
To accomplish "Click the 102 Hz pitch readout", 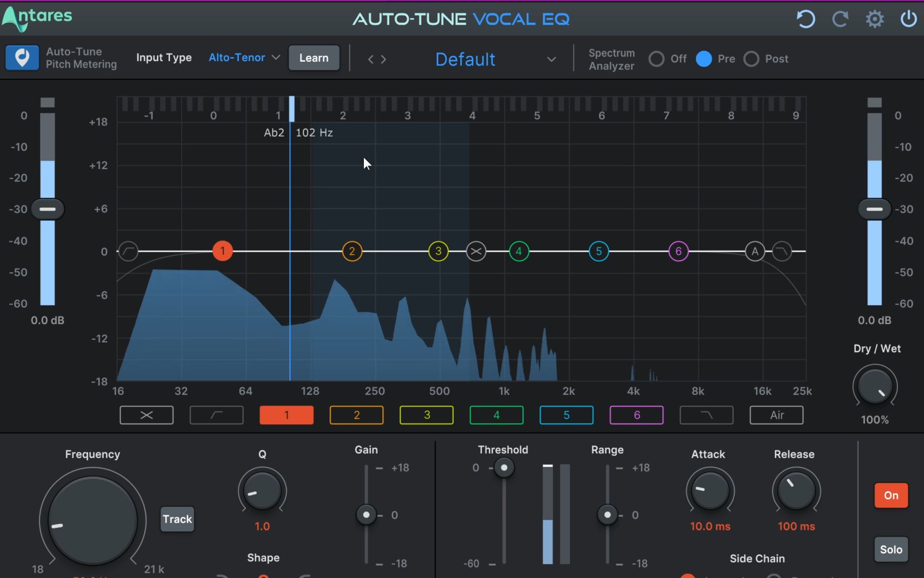I will pos(314,132).
